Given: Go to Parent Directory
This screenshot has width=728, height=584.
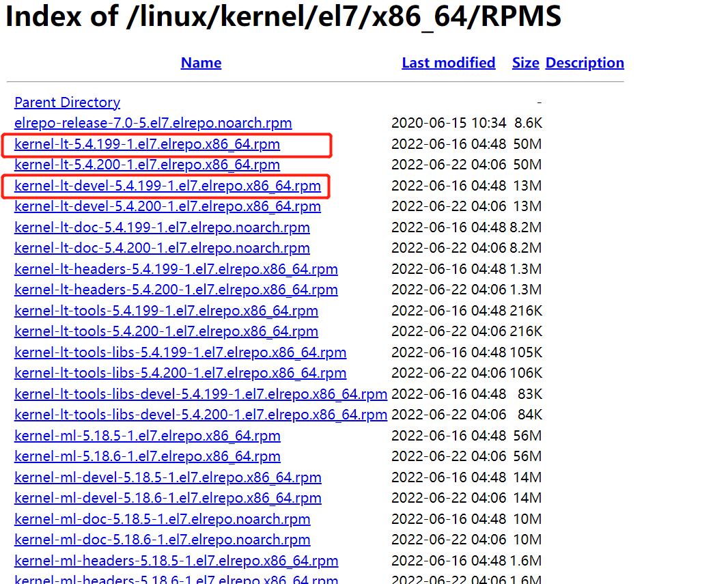Looking at the screenshot, I should (67, 102).
